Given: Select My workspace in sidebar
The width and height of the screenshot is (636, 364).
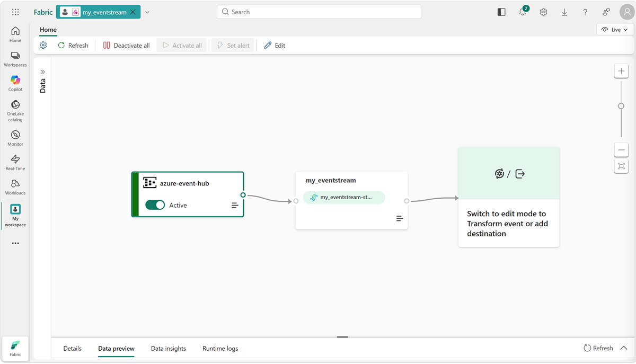Looking at the screenshot, I should 15,216.
